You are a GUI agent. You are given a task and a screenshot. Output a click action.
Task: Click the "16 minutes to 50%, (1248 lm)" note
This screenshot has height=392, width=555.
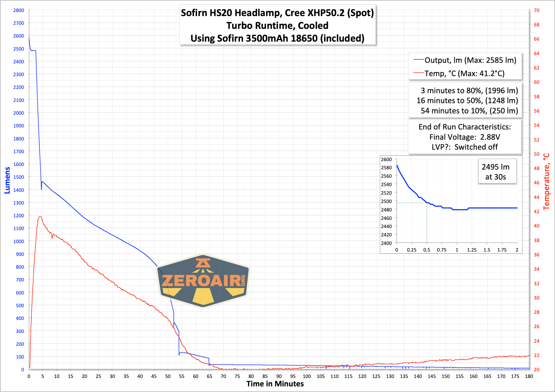click(x=467, y=101)
